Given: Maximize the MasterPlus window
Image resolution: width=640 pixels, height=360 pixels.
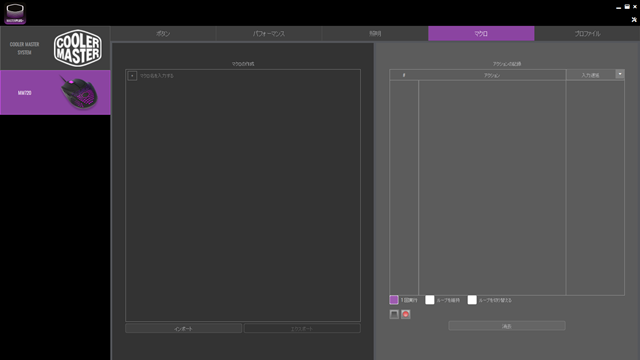Looking at the screenshot, I should click(x=627, y=7).
